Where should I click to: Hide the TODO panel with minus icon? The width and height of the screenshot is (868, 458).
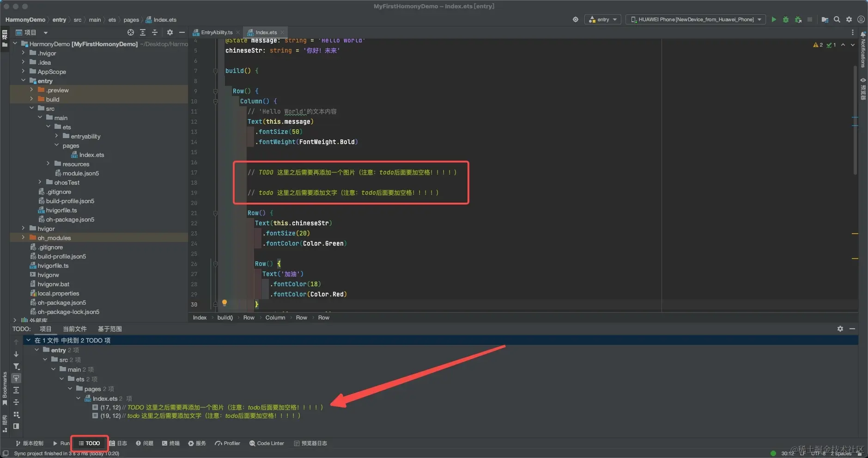(852, 329)
